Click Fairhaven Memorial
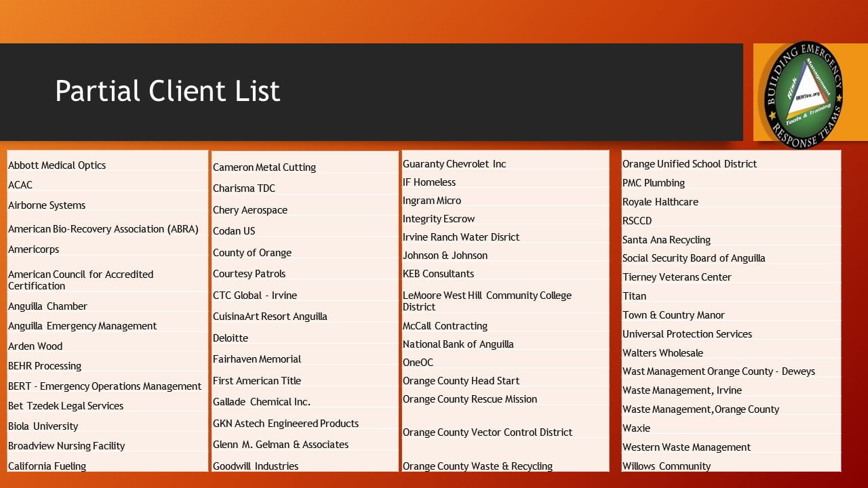 point(257,359)
